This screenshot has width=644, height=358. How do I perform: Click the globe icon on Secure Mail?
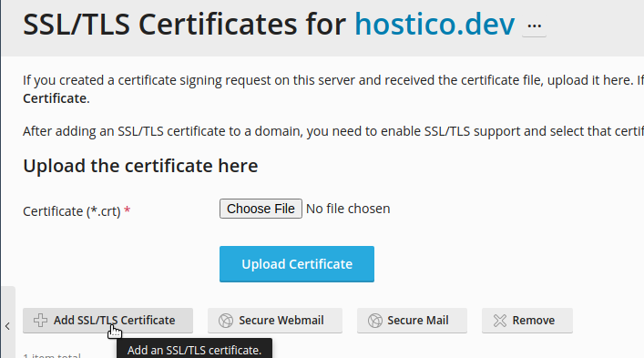[x=375, y=321]
